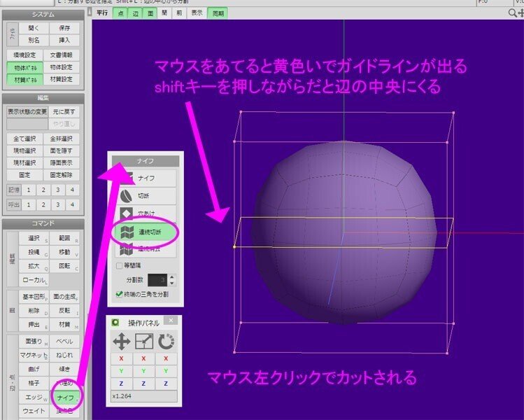
Task: Open the 表示 view menu
Action: [197, 13]
